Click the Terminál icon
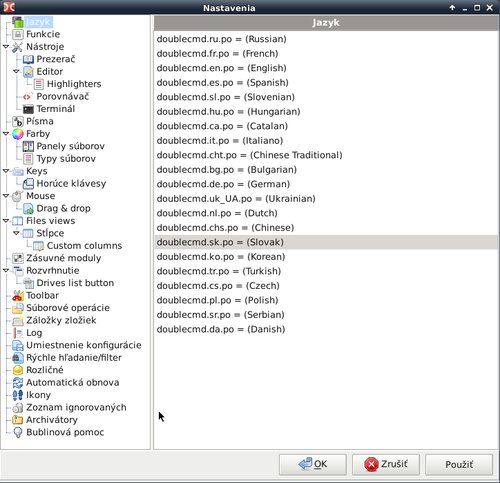Image resolution: width=500 pixels, height=483 pixels. pyautogui.click(x=28, y=109)
